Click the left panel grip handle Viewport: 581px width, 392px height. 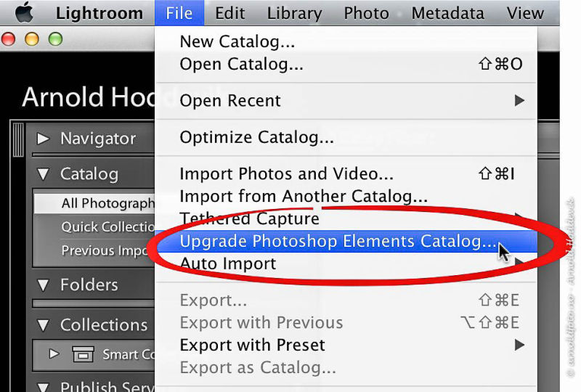(18, 139)
